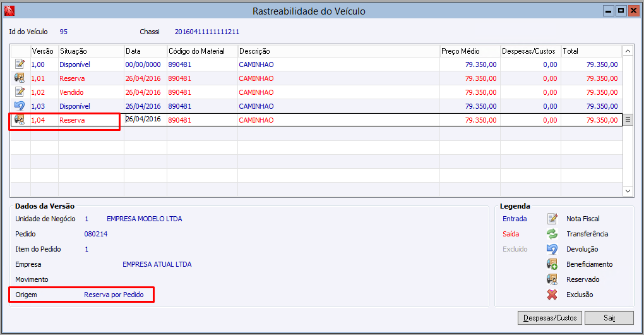This screenshot has height=335, width=644.
Task: Click the Beneficiamento legend icon
Action: (552, 264)
